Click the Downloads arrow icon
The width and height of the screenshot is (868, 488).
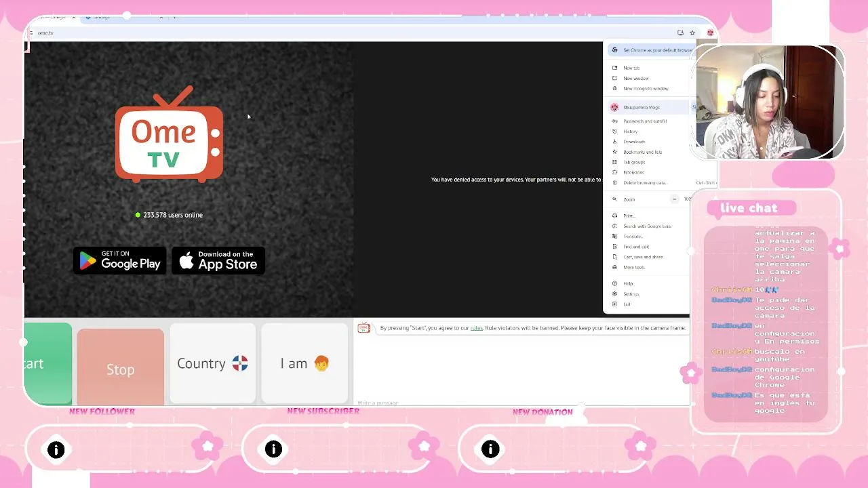tap(615, 141)
